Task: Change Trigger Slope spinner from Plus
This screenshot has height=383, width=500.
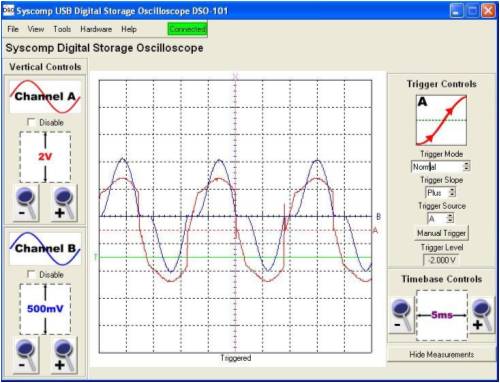Action: [452, 192]
